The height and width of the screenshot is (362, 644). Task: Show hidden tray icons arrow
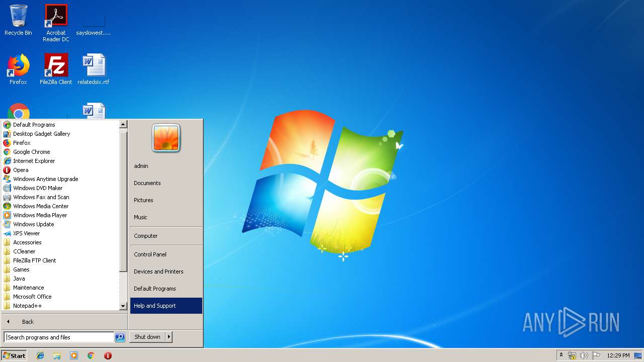pos(561,355)
